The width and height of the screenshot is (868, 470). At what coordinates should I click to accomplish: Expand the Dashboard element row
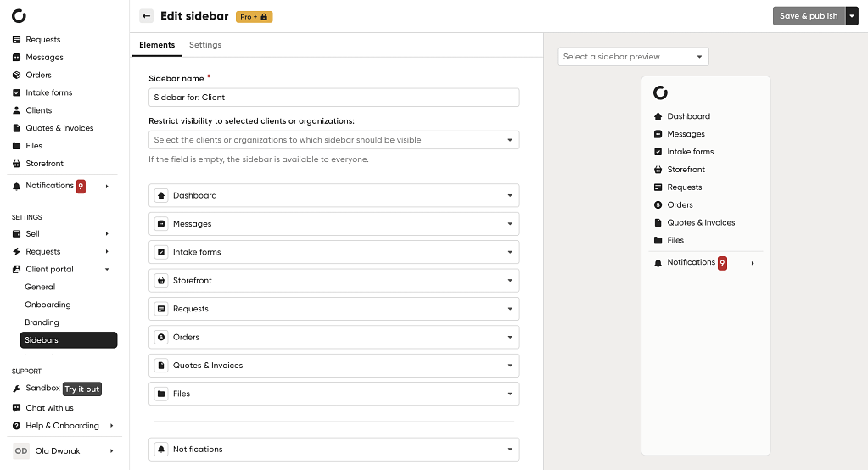point(510,195)
